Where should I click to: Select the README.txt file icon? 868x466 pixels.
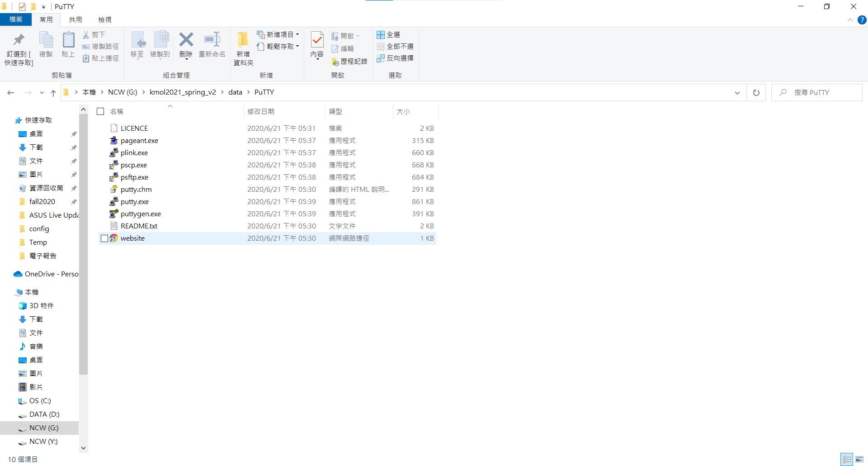pos(114,226)
